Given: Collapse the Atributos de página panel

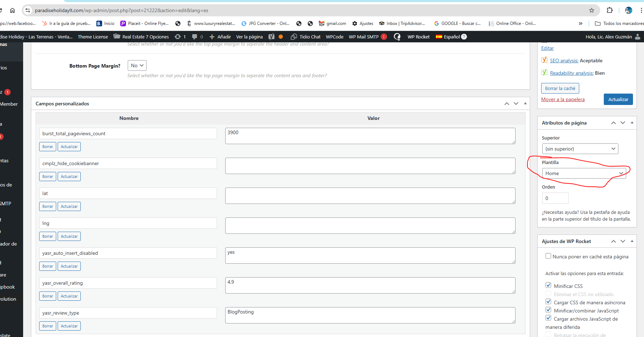Looking at the screenshot, I should point(632,123).
